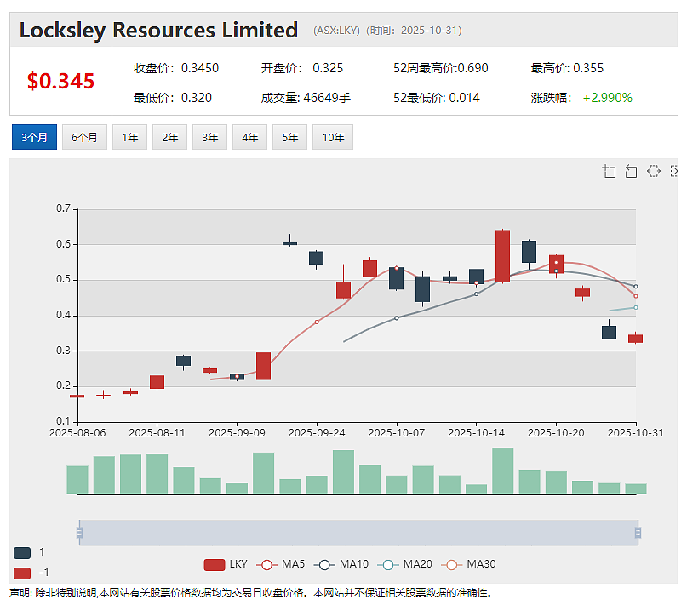Switch to the 1年 range
The height and width of the screenshot is (616, 687).
(129, 137)
